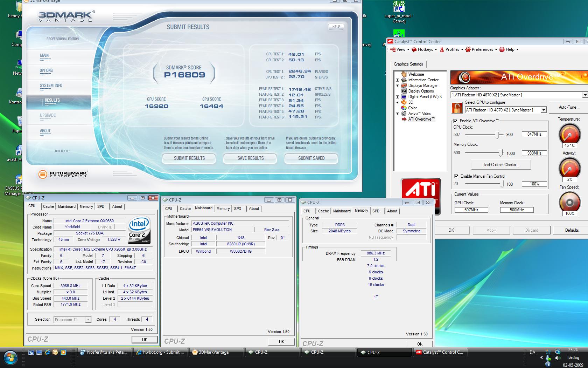Screen dimensions: 588x368
Task: Open Select GPU to configure dropdown
Action: (x=544, y=110)
